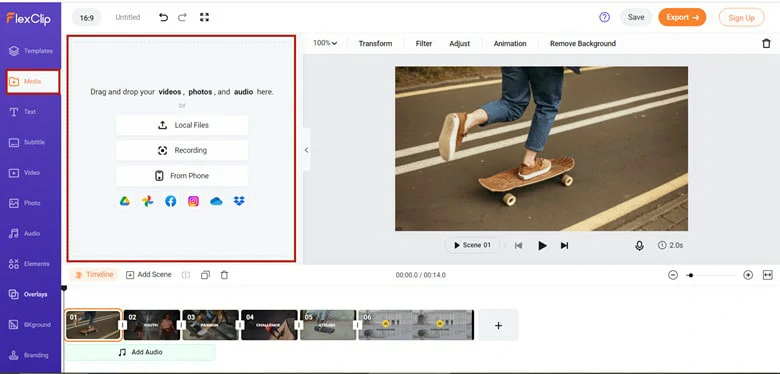Switch to Timeline view

[94, 275]
